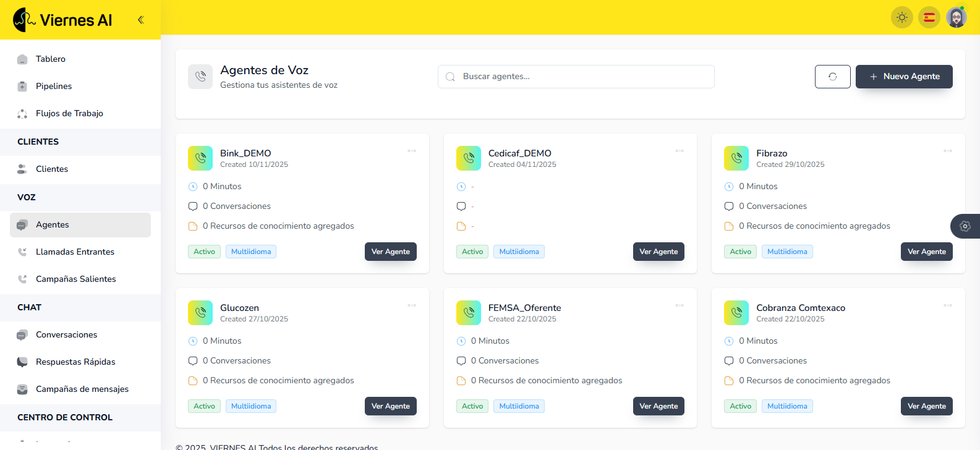Create a new agent with Nuevo Agente
Viewport: 980px width, 450px height.
pos(903,77)
